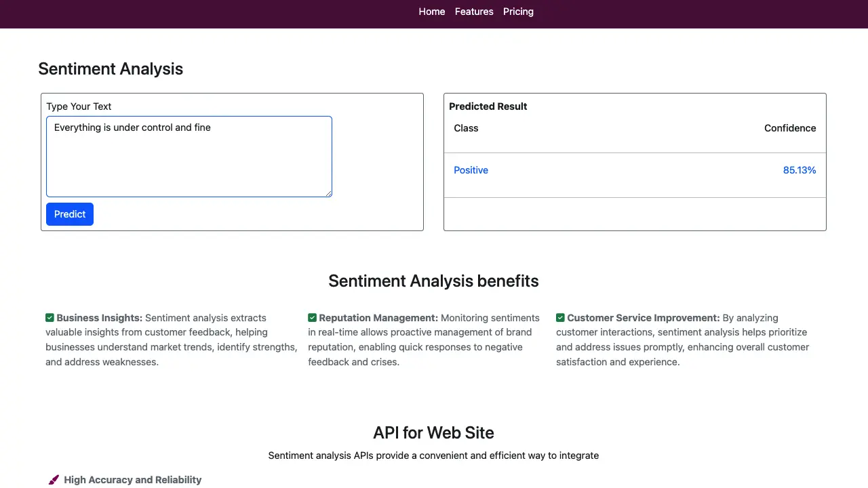868x488 pixels.
Task: Open the Pricing page link
Action: click(518, 12)
